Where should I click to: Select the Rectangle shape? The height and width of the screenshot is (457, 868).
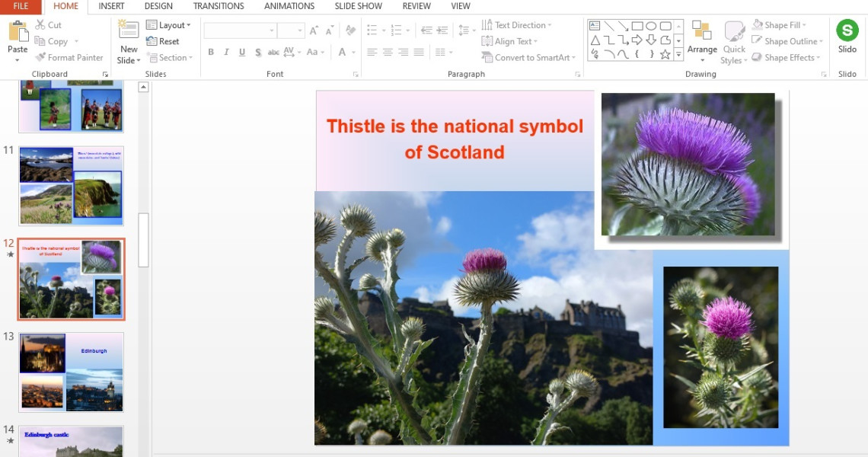click(x=637, y=25)
